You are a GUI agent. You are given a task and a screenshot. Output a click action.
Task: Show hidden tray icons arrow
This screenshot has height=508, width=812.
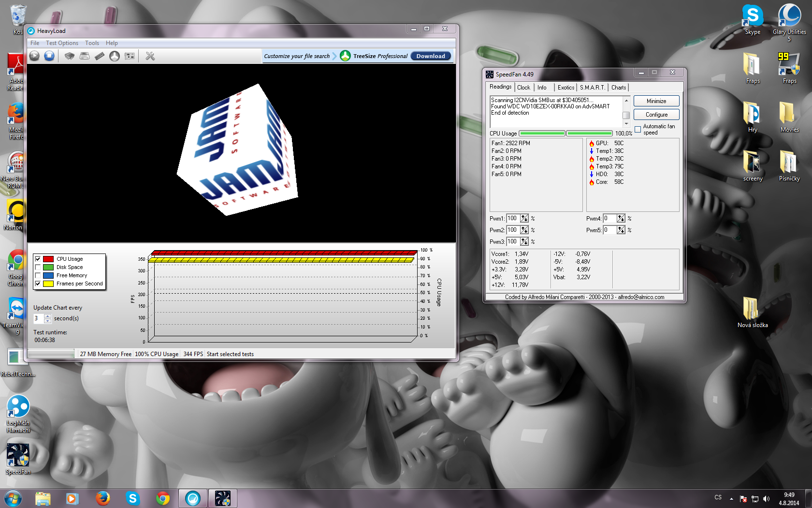tap(731, 499)
